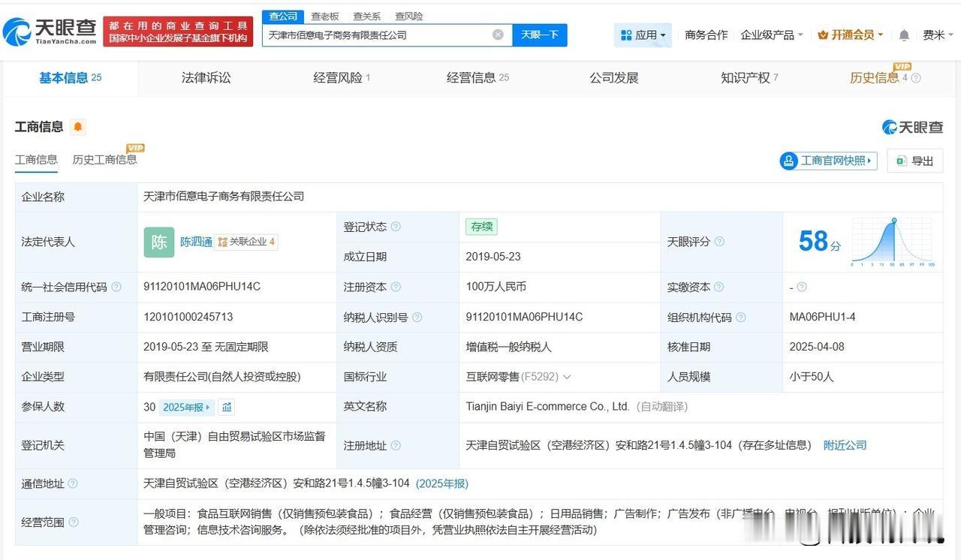Expand the 互联网零售 (F5292) industry chevron
Viewport: 961px width, 560px height.
point(567,377)
